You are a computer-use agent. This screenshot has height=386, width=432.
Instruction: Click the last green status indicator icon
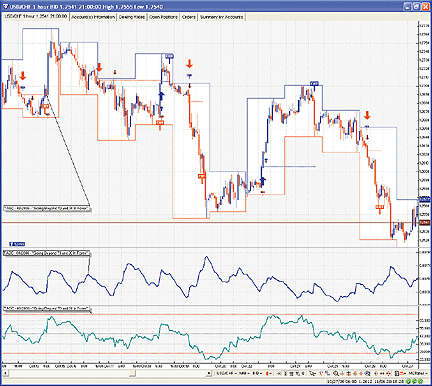point(420,381)
